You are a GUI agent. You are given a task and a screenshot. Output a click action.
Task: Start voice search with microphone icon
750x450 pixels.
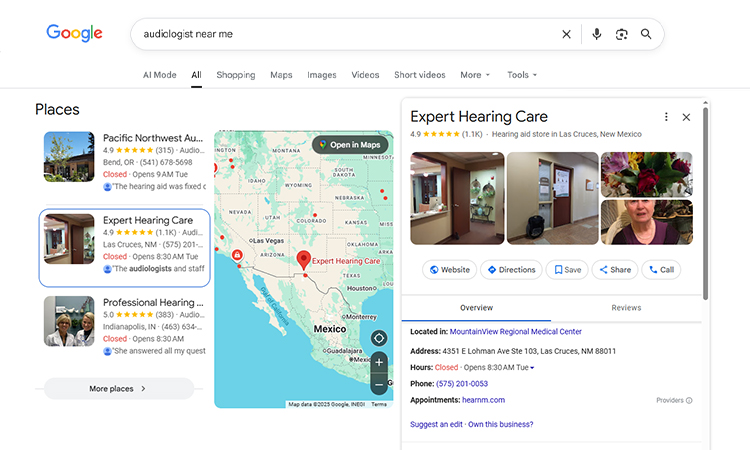coord(596,34)
